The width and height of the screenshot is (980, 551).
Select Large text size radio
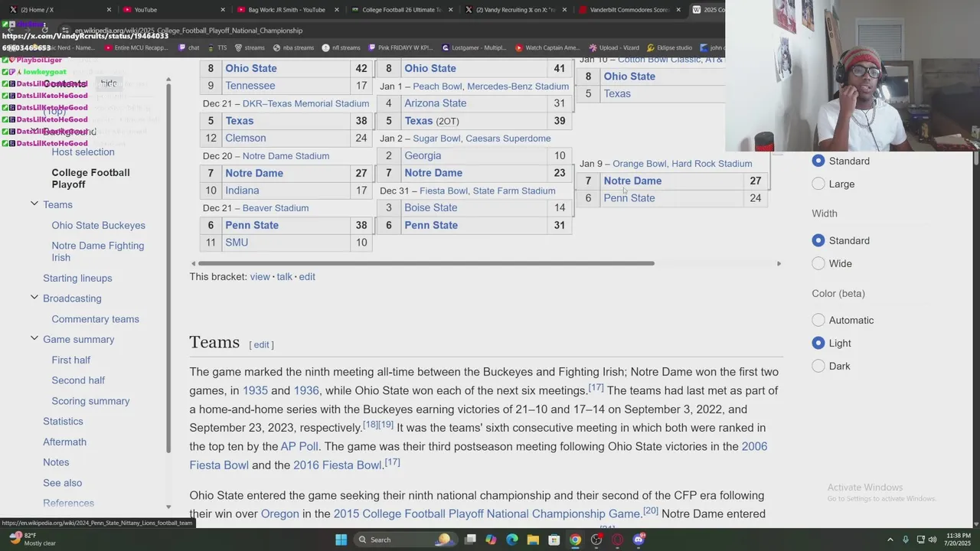(x=818, y=184)
